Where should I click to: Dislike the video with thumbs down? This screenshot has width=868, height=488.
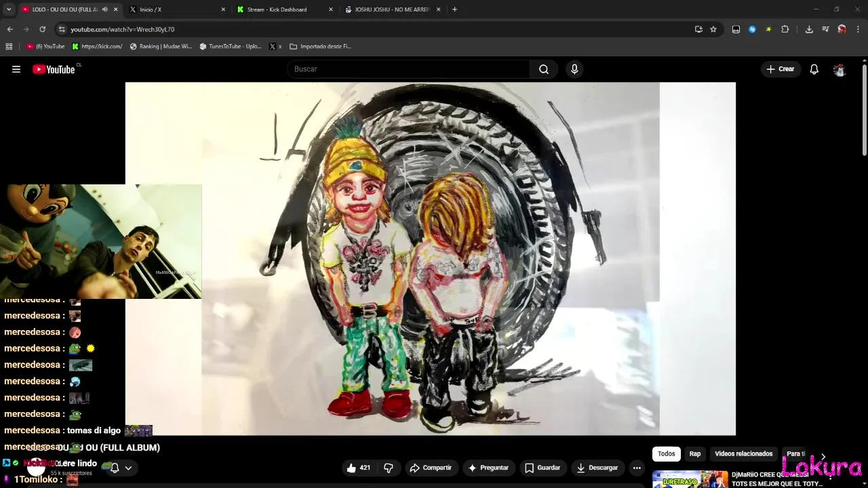[x=389, y=468]
